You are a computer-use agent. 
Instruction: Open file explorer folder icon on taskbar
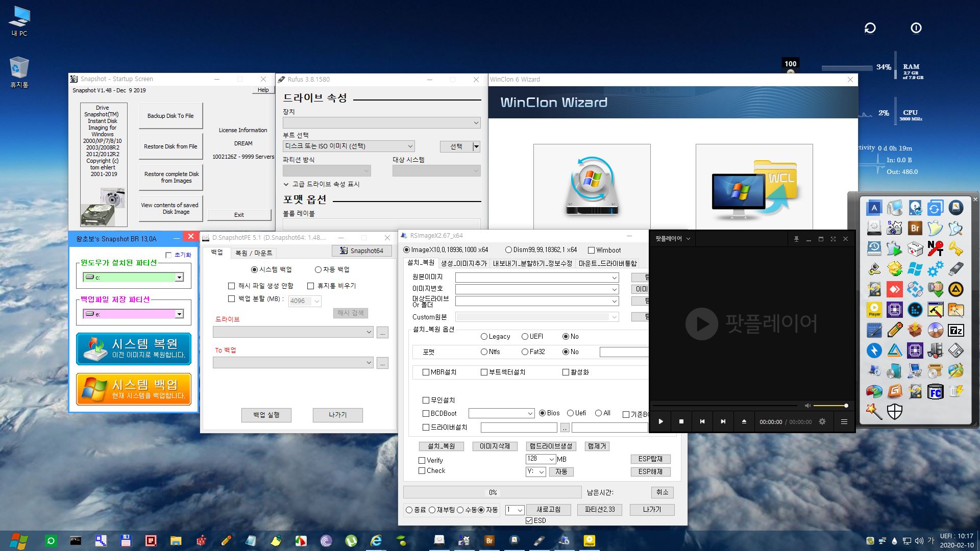point(176,541)
